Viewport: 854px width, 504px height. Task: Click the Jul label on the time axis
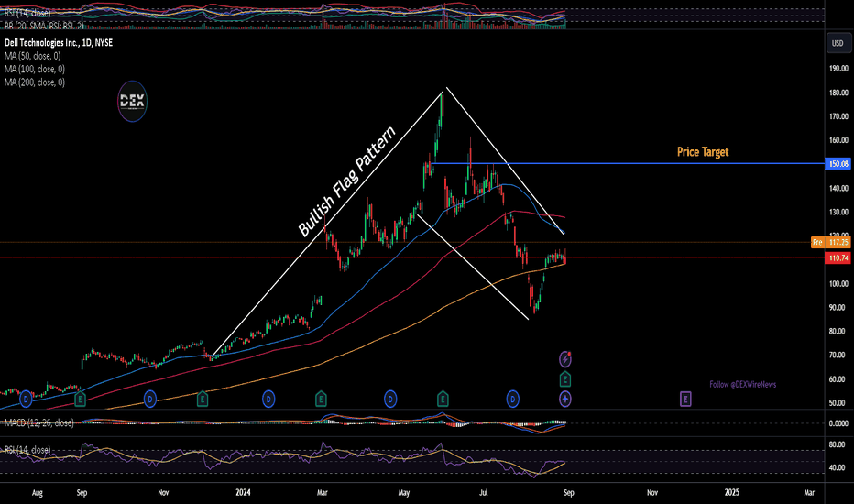click(484, 493)
